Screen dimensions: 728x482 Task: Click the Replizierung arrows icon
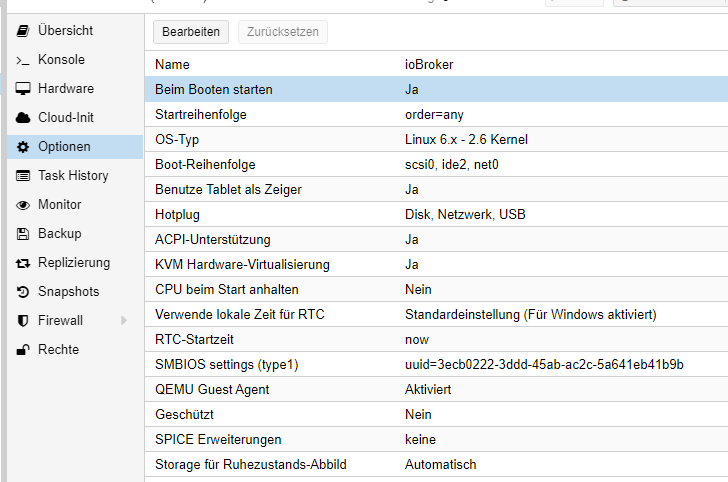[x=23, y=263]
